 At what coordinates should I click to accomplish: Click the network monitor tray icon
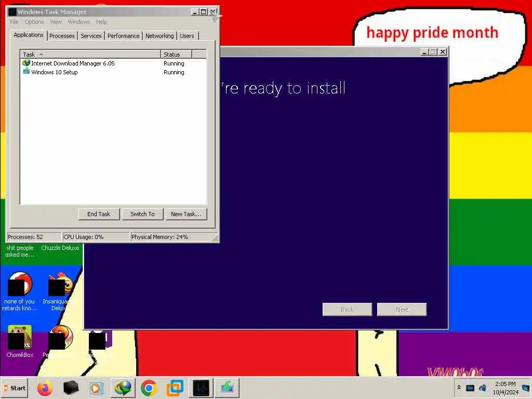pyautogui.click(x=470, y=388)
